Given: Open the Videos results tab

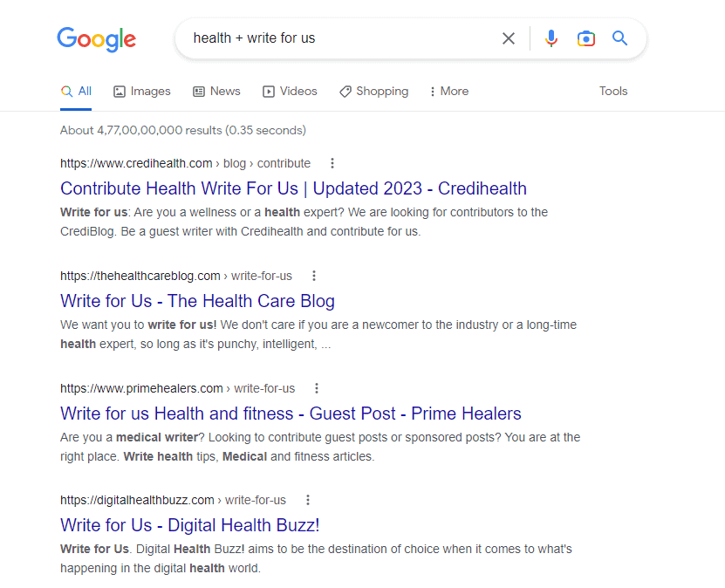Looking at the screenshot, I should 290,92.
